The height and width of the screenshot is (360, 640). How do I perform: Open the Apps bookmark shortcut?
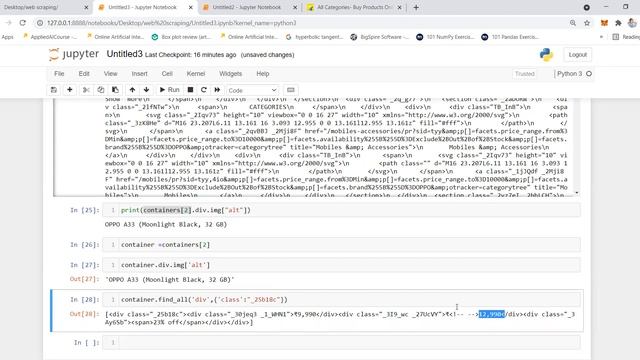click(8, 37)
